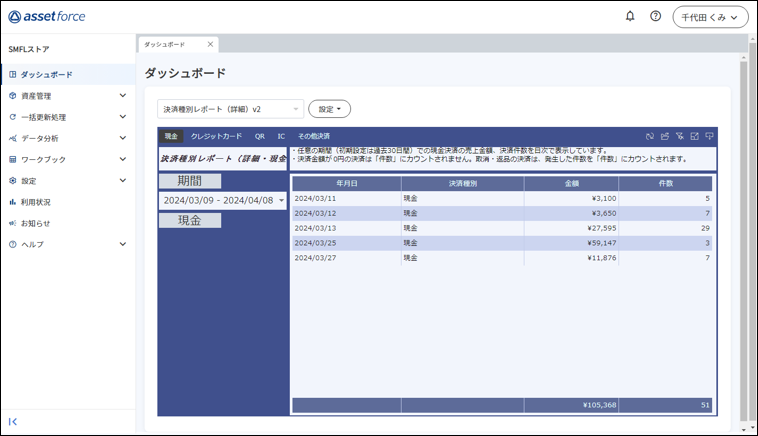Image resolution: width=758 pixels, height=436 pixels.
Task: Click the asset force logo
Action: click(x=47, y=17)
